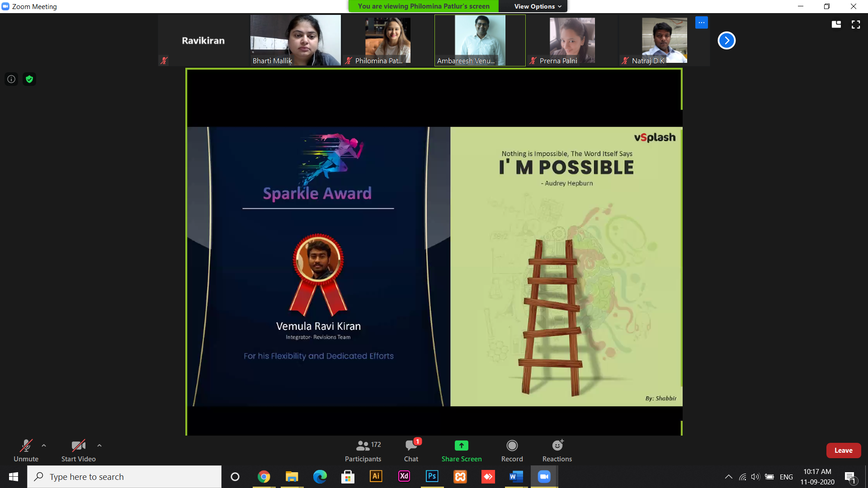This screenshot has height=488, width=868.
Task: Open the blue more-options button on Natraj's video
Action: [x=701, y=23]
